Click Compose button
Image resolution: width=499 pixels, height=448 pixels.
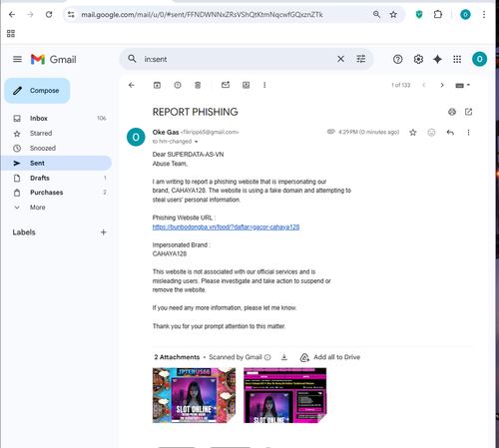(37, 91)
